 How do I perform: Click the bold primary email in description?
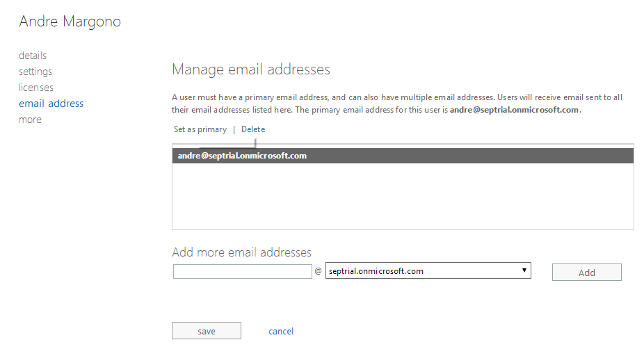tap(514, 111)
